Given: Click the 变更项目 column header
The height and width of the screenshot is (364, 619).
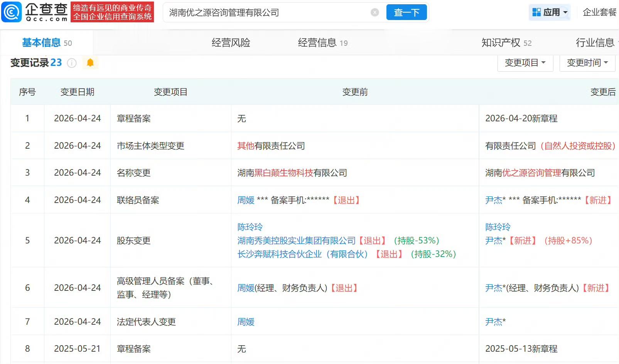Looking at the screenshot, I should [x=171, y=92].
